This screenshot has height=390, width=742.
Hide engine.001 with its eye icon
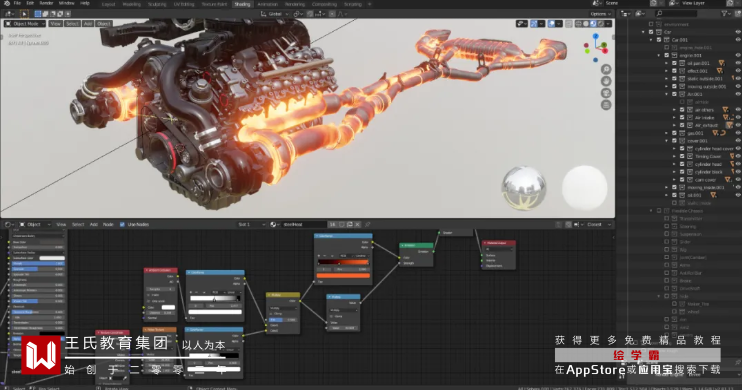tap(738, 55)
